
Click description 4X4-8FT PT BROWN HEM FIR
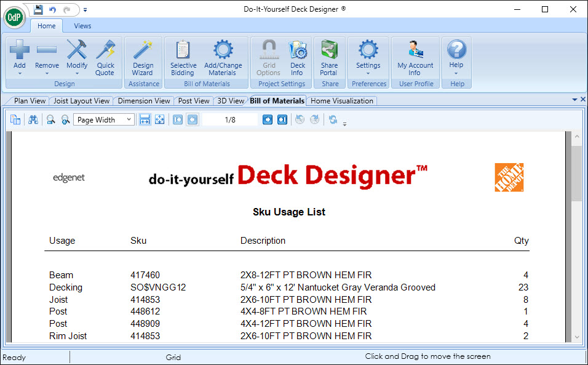pyautogui.click(x=304, y=311)
